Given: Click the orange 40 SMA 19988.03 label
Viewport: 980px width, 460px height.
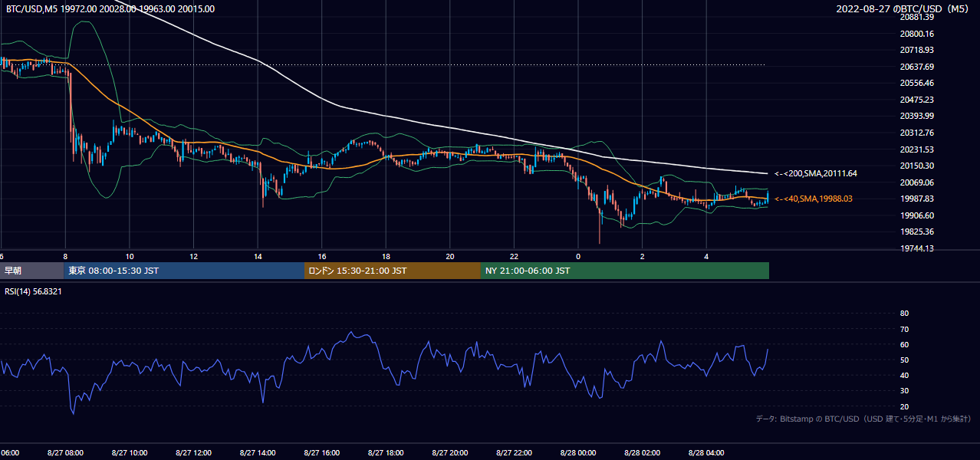Looking at the screenshot, I should click(x=814, y=199).
